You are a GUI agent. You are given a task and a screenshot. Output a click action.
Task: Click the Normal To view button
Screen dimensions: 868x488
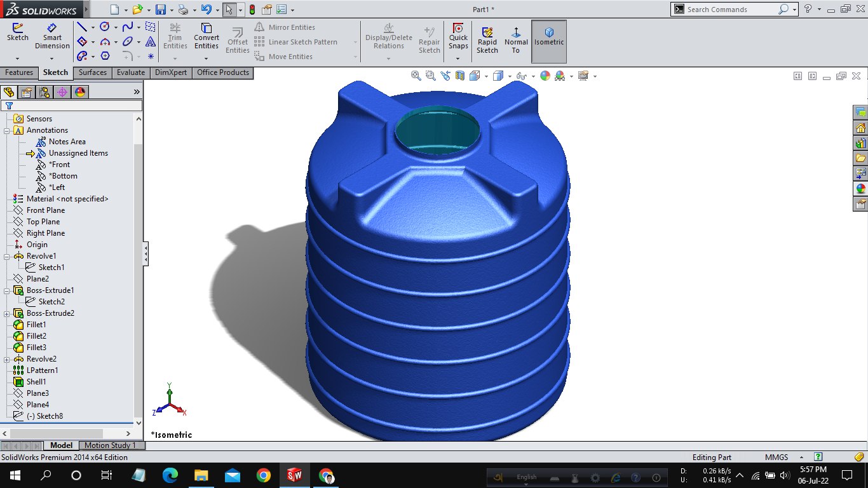(516, 41)
